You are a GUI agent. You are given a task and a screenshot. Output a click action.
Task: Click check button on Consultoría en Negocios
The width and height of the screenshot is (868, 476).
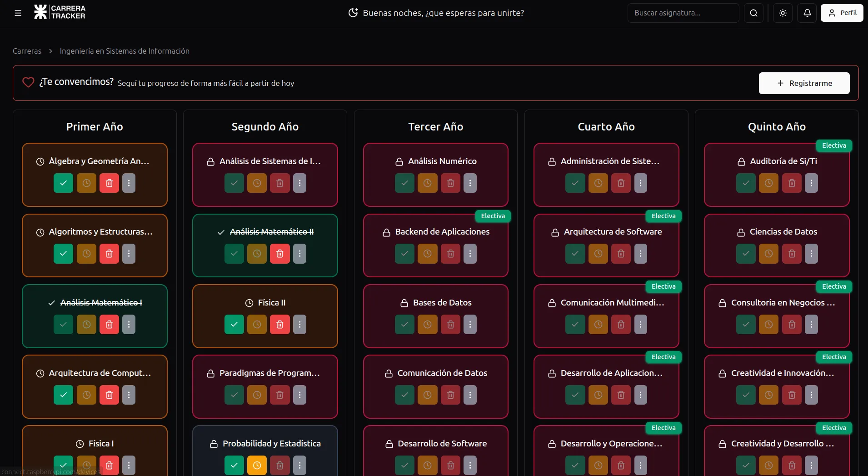746,325
